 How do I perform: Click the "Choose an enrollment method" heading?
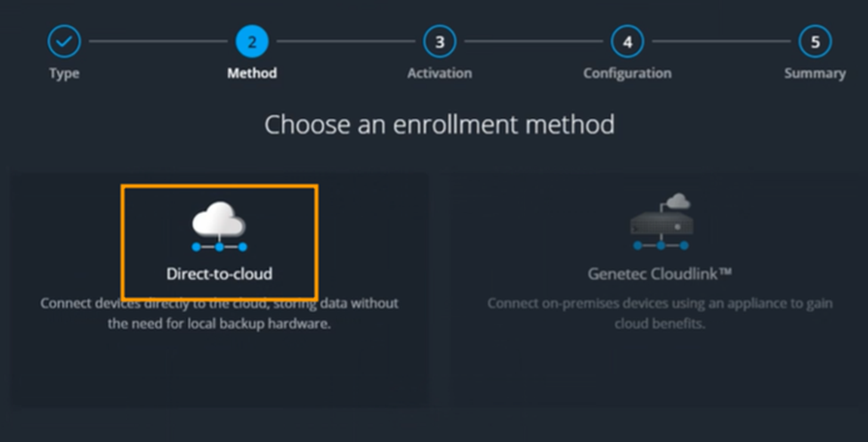(439, 124)
